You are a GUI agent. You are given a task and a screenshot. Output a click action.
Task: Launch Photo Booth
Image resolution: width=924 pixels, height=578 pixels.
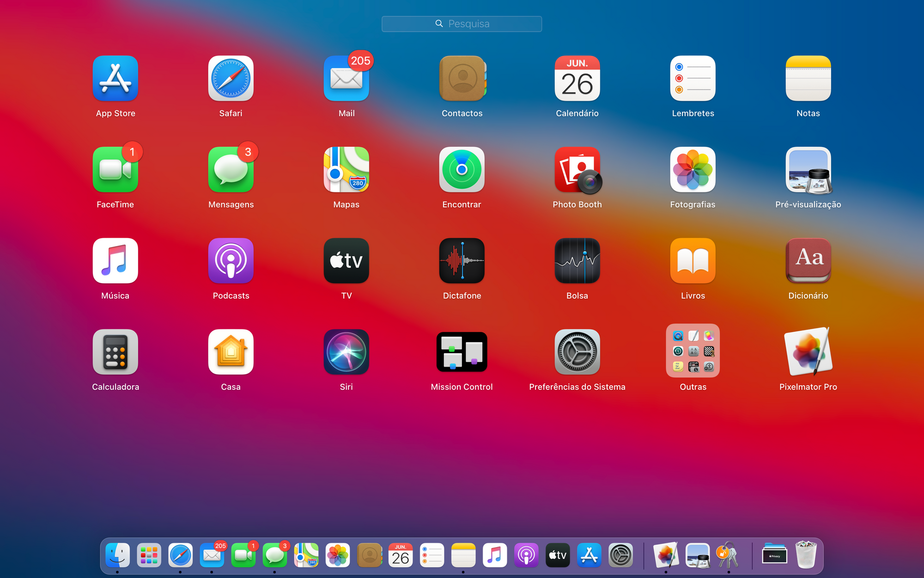(577, 170)
